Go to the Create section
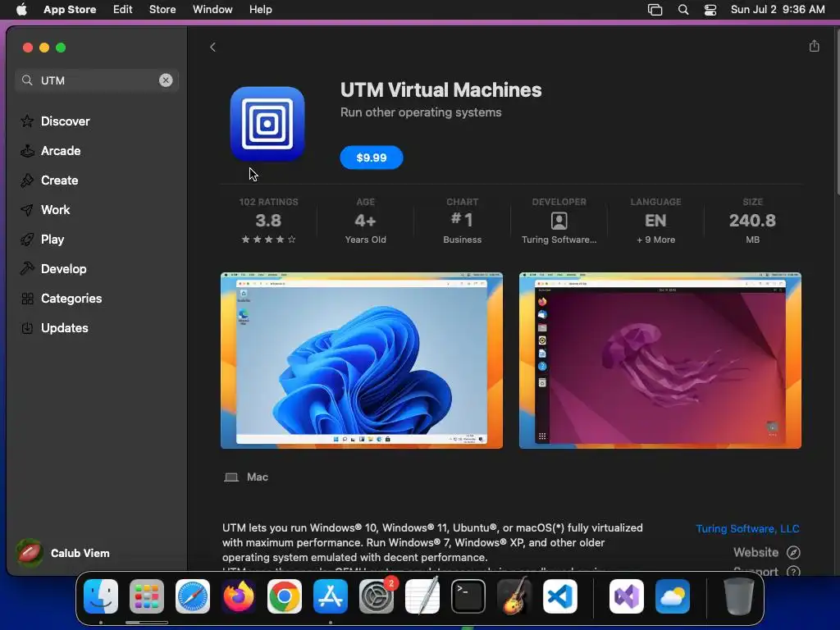The height and width of the screenshot is (630, 840). tap(59, 180)
